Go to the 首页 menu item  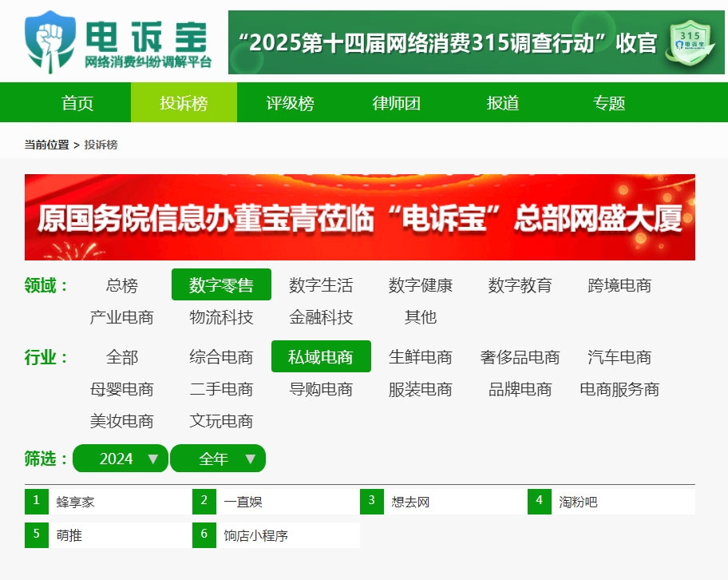tap(77, 103)
